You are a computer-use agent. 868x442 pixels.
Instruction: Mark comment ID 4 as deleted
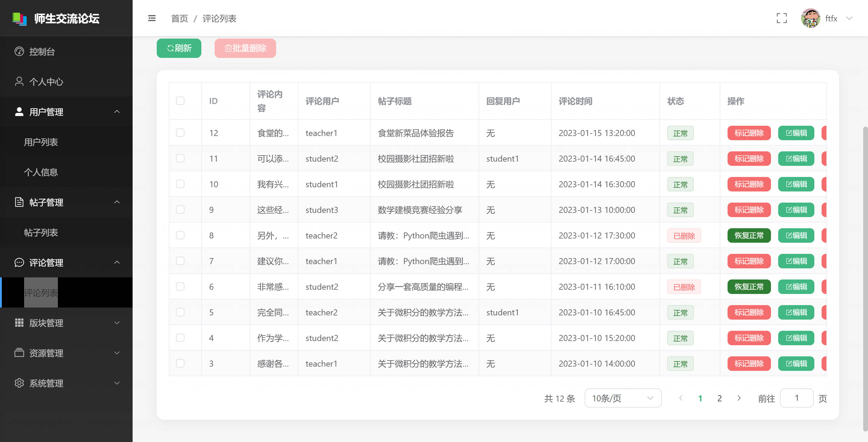pyautogui.click(x=749, y=338)
